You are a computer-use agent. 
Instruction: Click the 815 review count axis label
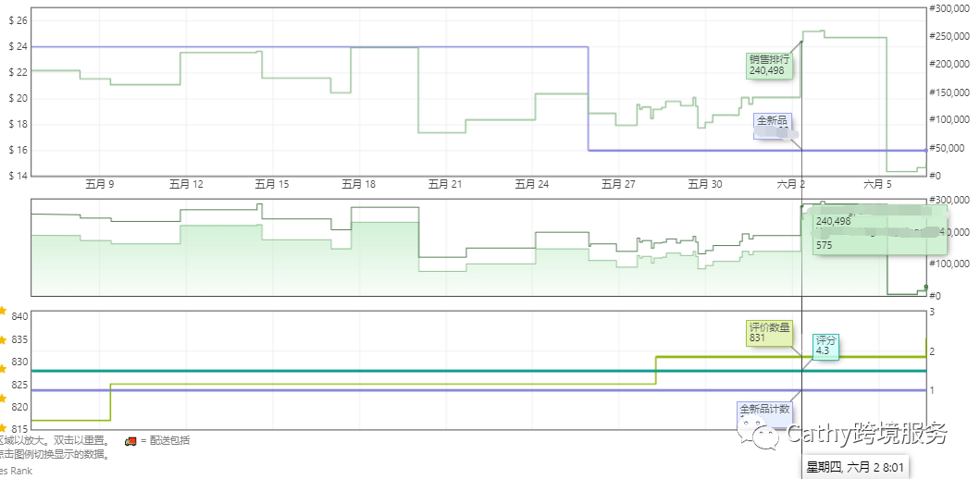pos(20,430)
